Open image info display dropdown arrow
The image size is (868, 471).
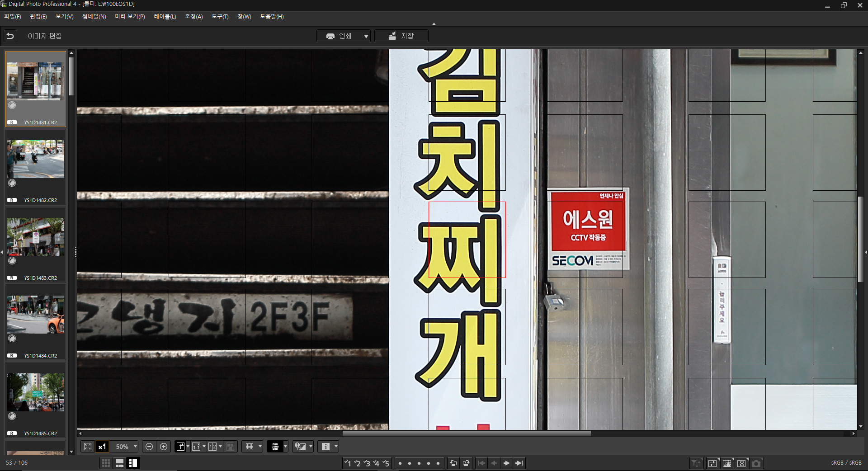tap(336, 447)
